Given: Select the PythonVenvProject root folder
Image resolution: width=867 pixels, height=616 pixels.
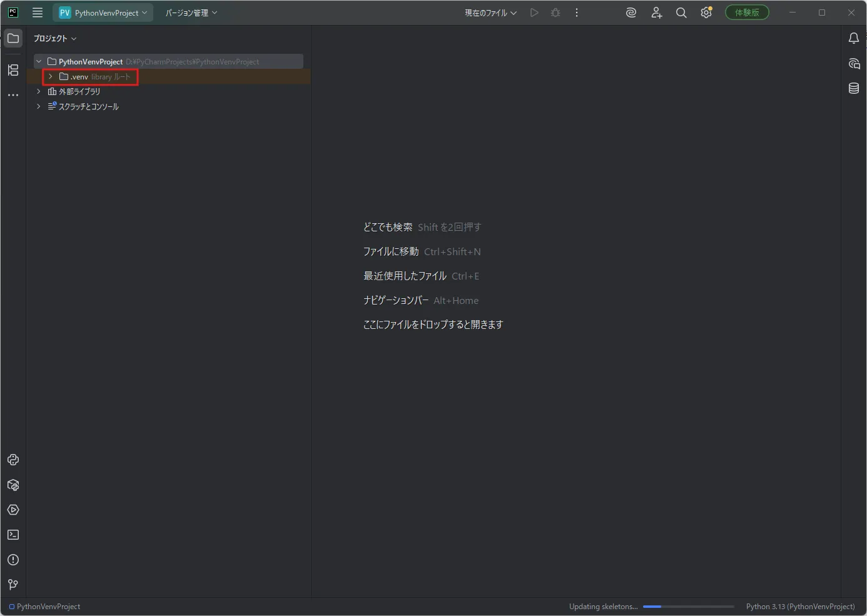Looking at the screenshot, I should (x=168, y=61).
